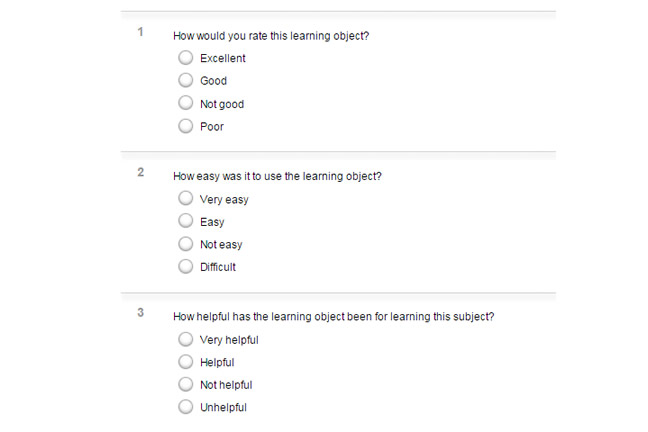Click the Unhelpful label text
This screenshot has height=432, width=648.
(x=223, y=408)
